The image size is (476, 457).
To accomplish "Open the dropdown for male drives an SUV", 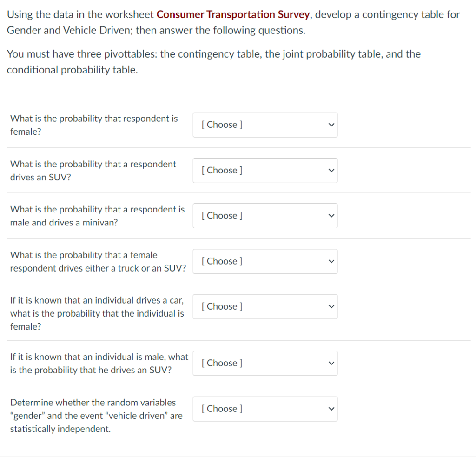I will click(x=265, y=363).
